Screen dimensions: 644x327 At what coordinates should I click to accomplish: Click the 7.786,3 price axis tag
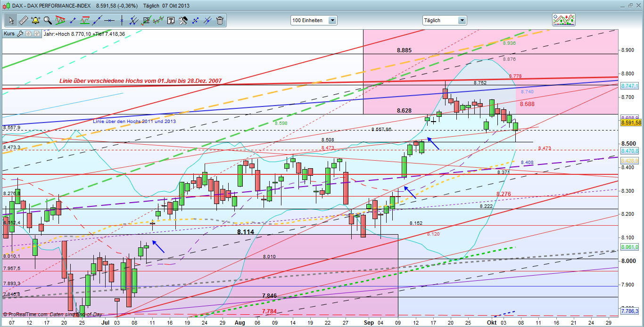630,311
